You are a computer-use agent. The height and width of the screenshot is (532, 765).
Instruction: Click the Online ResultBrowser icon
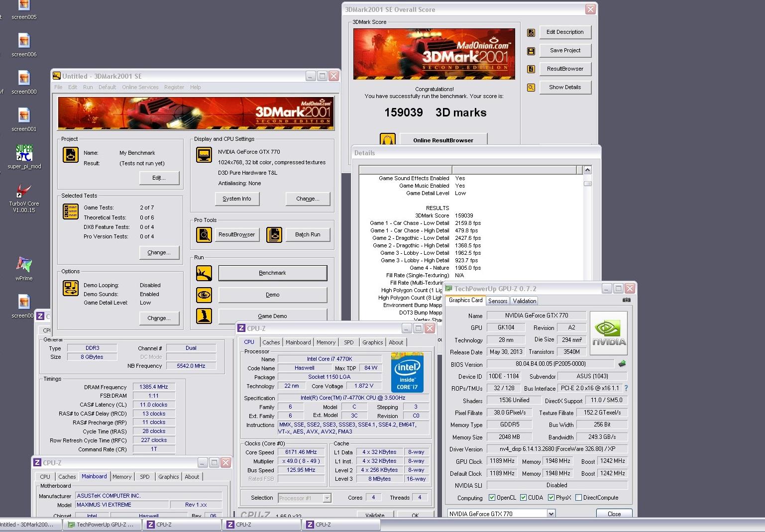387,139
